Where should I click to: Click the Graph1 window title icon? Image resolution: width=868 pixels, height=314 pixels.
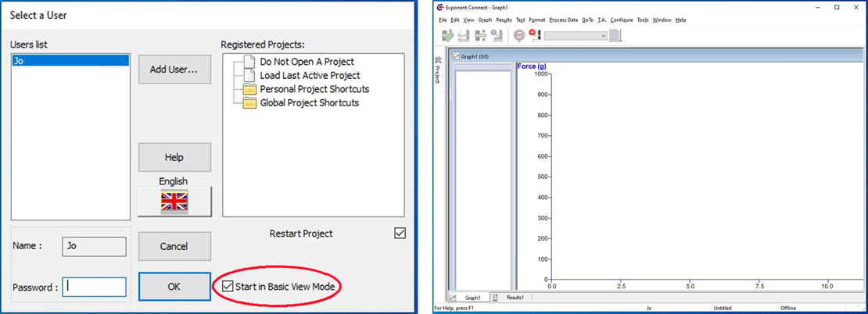pos(455,57)
